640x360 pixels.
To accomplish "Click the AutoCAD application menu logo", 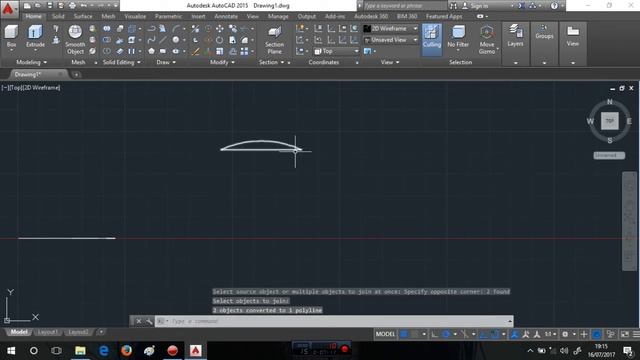I will (x=8, y=8).
